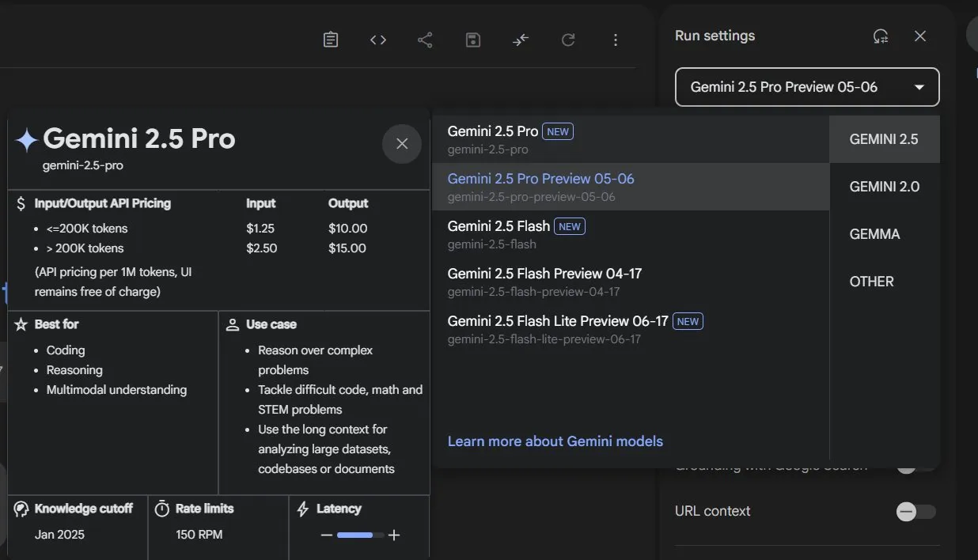Open the OTHER model category
The width and height of the screenshot is (978, 560).
click(885, 282)
